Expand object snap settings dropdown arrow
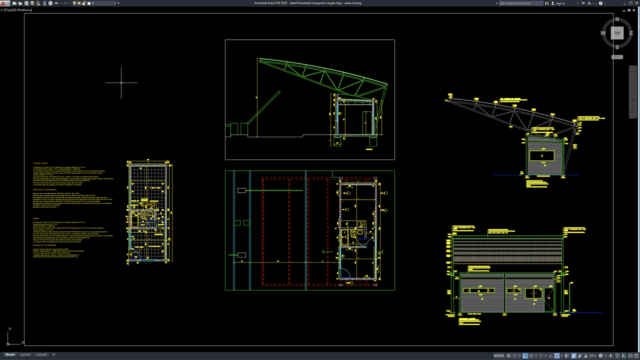The width and height of the screenshot is (640, 360). [x=562, y=356]
